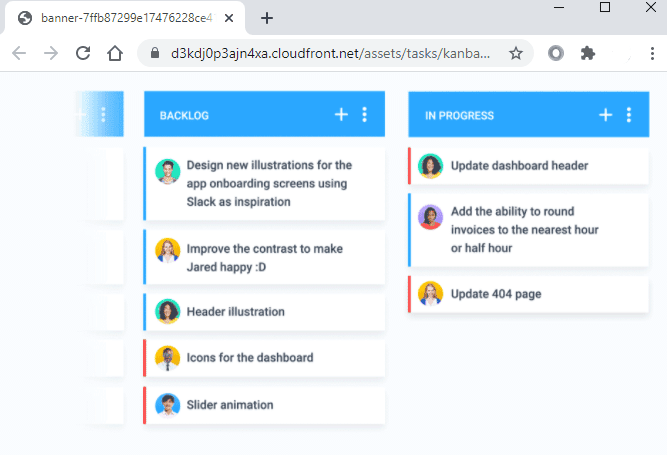This screenshot has width=667, height=455.
Task: Open the 'Improve the contrast' card text
Action: pyautogui.click(x=265, y=258)
